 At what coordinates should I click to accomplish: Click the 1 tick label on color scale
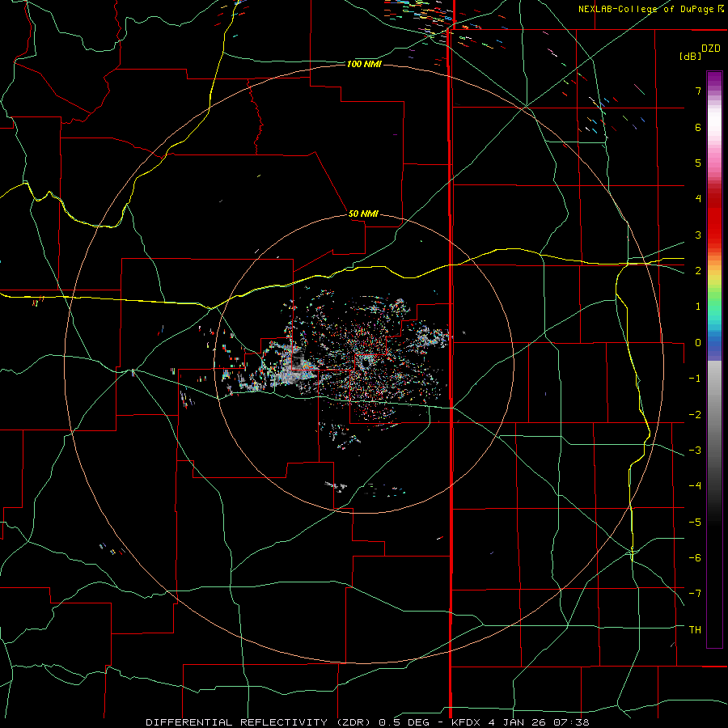[x=698, y=307]
